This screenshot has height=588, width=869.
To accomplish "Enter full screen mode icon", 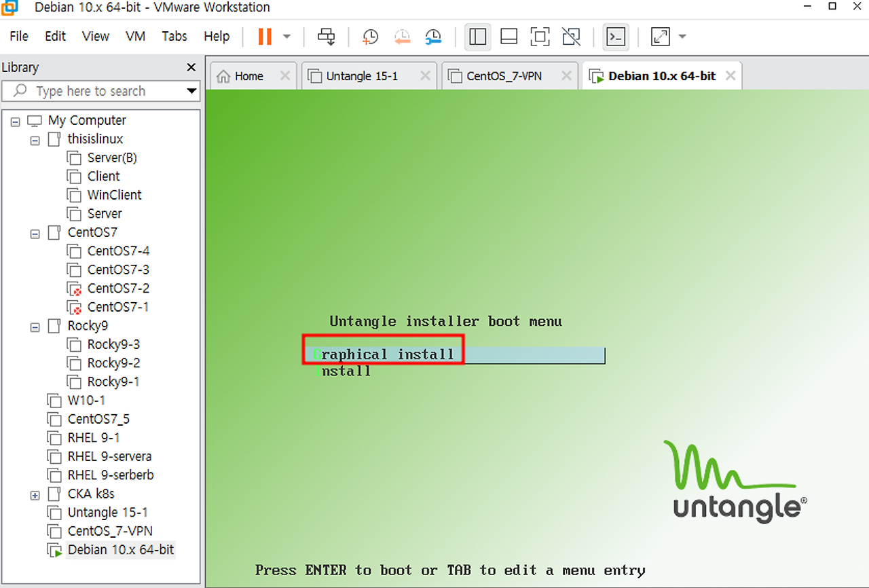I will [x=540, y=37].
